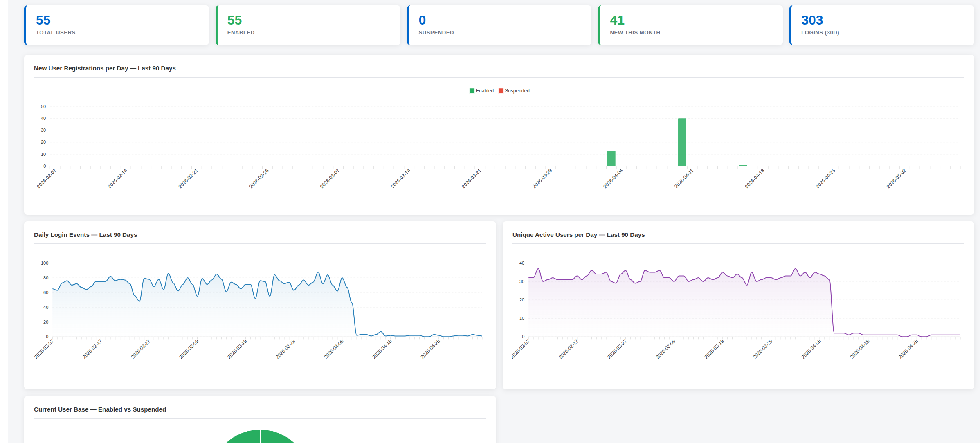Click the green '41' new users value

point(617,20)
